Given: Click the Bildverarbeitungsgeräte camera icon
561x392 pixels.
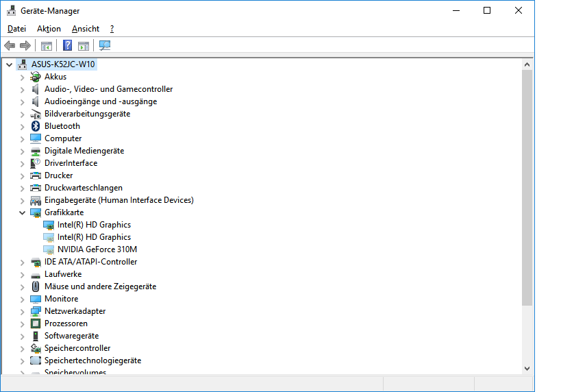Looking at the screenshot, I should coord(36,114).
